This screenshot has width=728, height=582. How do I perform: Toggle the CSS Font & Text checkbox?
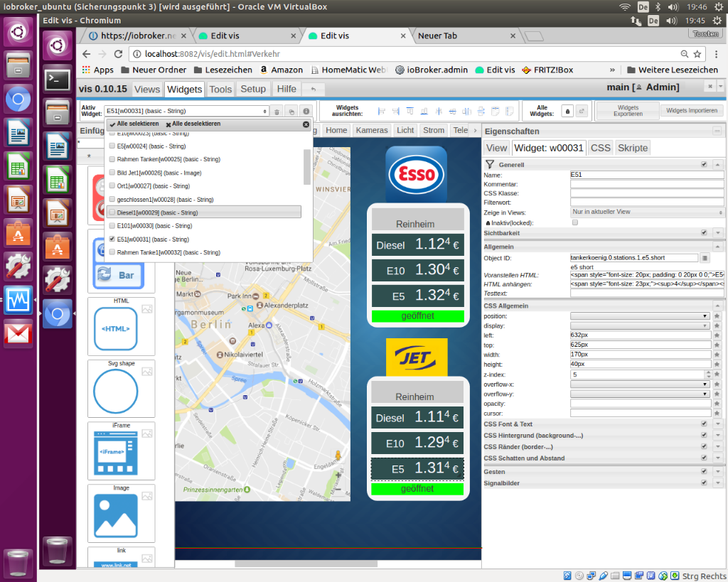click(704, 424)
